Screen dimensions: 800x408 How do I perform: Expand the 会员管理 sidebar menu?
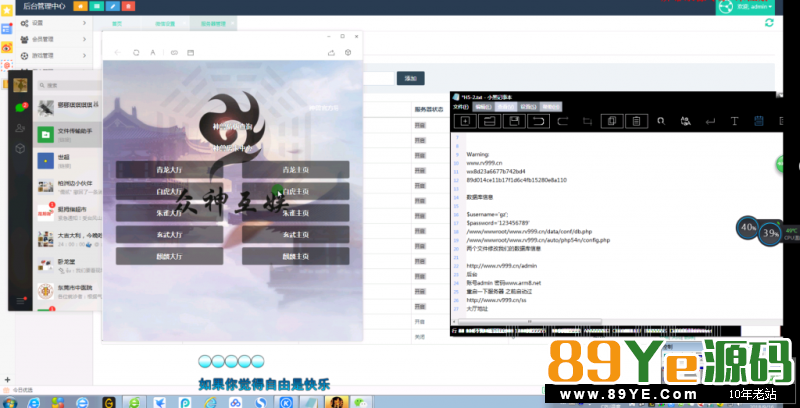[x=54, y=39]
